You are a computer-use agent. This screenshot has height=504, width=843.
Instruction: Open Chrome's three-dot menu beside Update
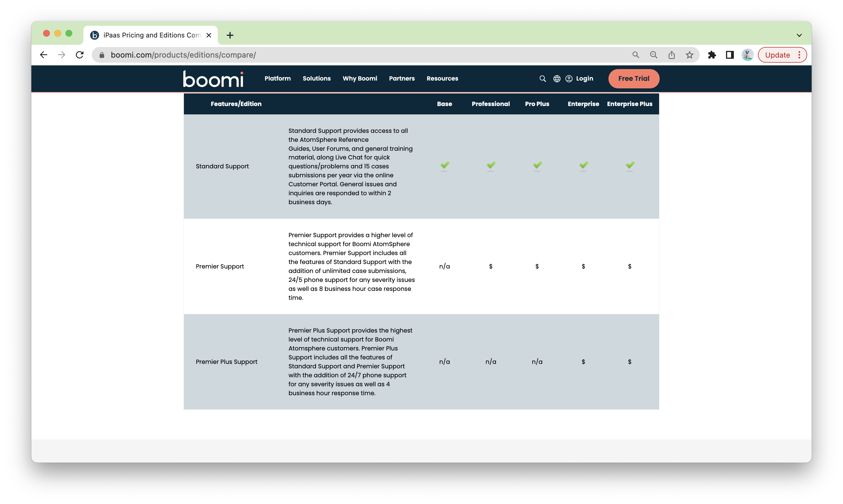[799, 55]
